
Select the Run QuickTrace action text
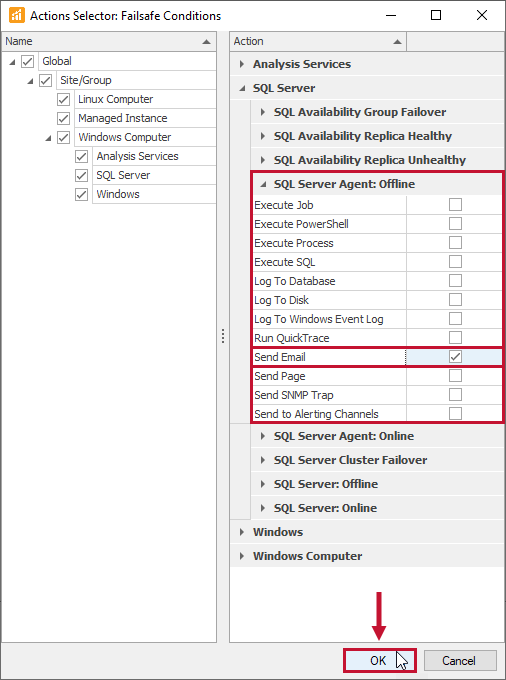tap(292, 338)
